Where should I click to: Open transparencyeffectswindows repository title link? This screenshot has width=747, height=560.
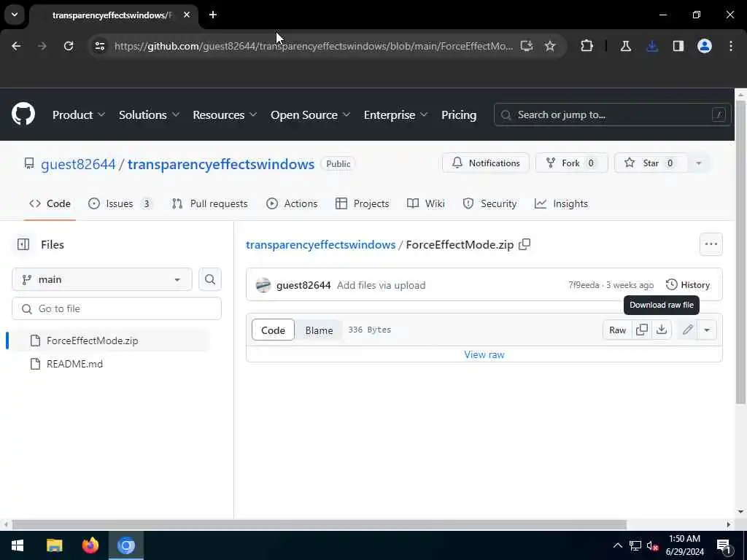[221, 164]
